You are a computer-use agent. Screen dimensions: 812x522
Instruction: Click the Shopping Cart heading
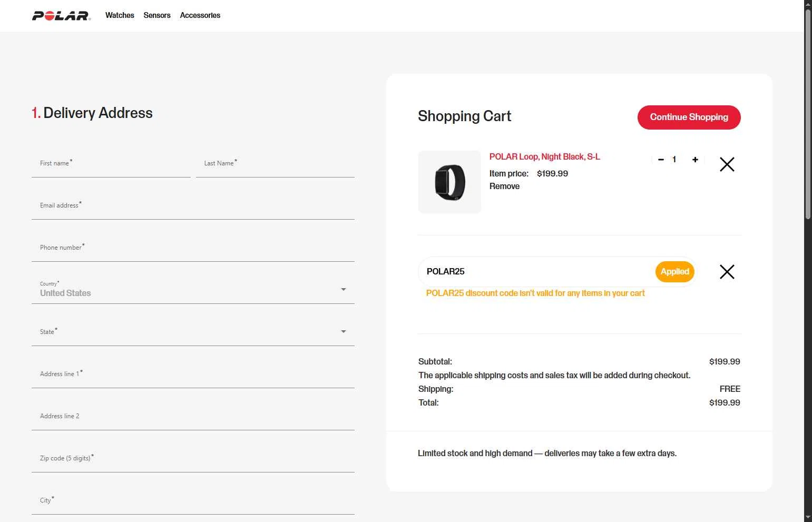pos(464,116)
